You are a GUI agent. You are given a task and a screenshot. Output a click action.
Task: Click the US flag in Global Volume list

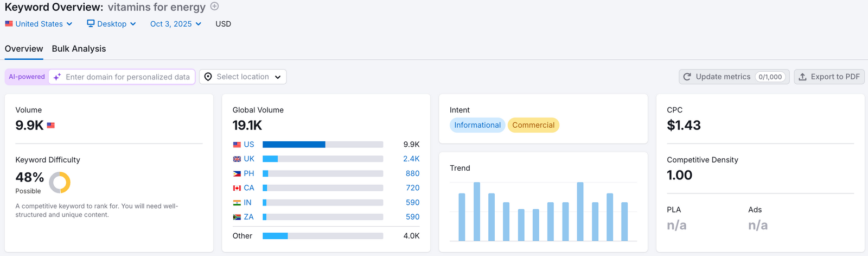(x=237, y=145)
